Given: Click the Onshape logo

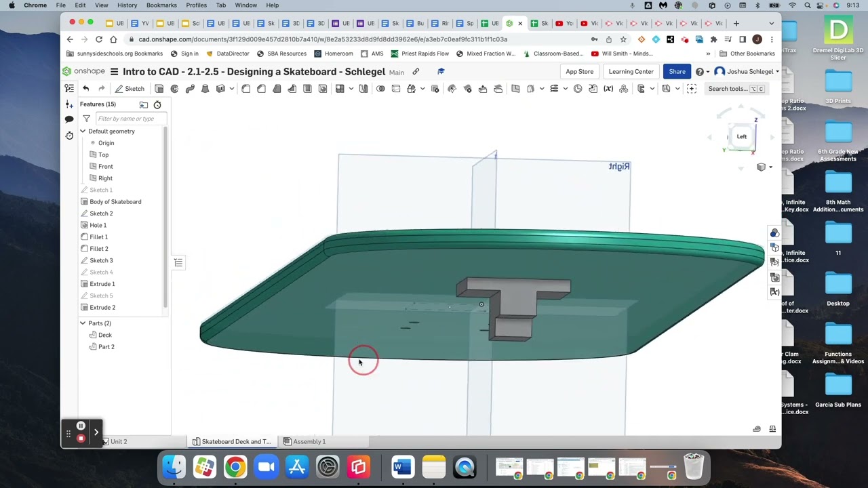Looking at the screenshot, I should (x=84, y=71).
